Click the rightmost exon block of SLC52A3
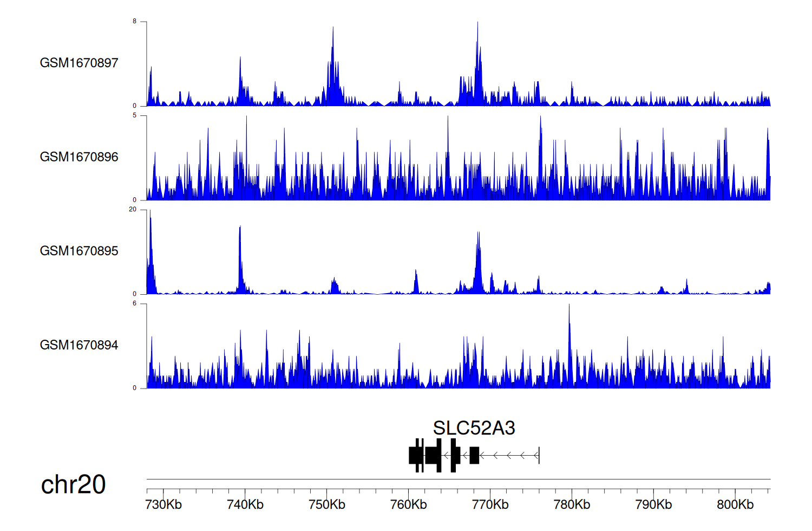 coord(474,455)
